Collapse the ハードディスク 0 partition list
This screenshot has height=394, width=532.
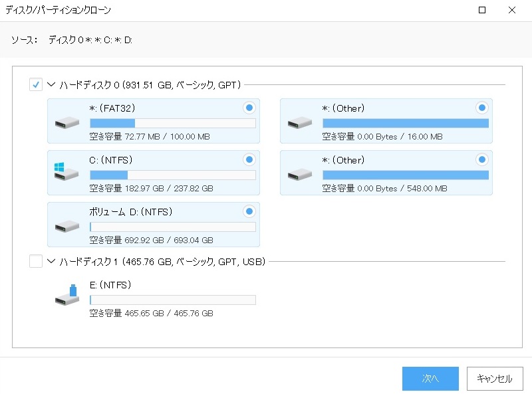(x=52, y=85)
